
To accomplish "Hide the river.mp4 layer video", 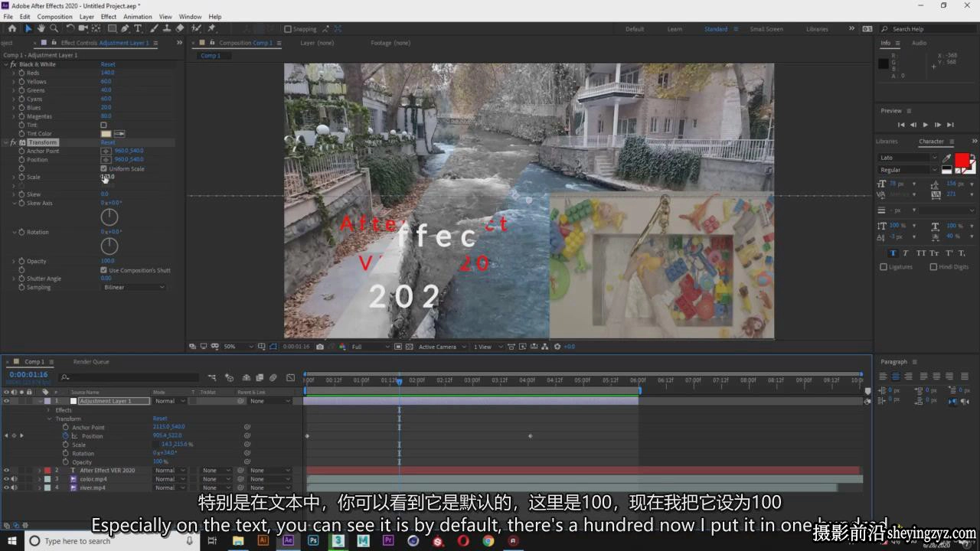I will 6,487.
